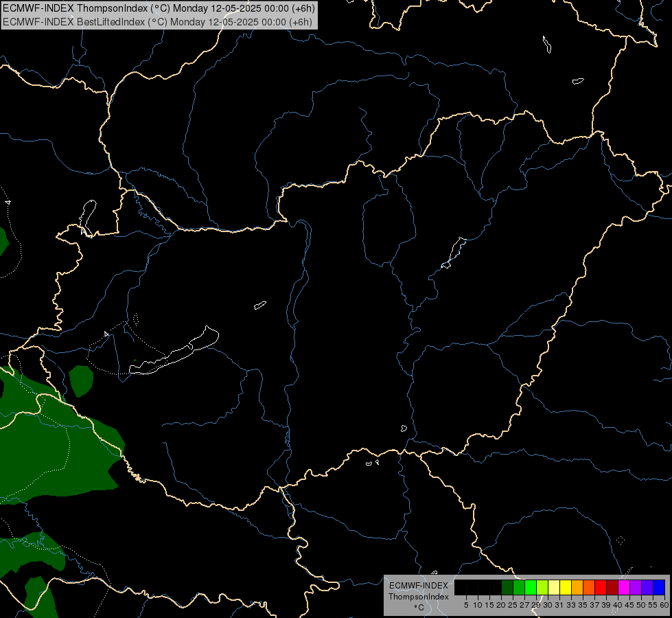The height and width of the screenshot is (618, 672).
Task: Select the dark green 20-25 legend swatch
Action: [507, 587]
